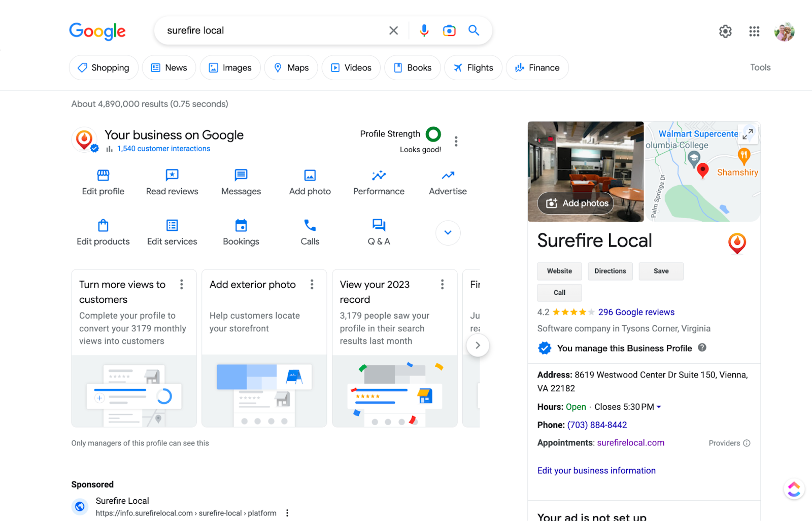The width and height of the screenshot is (812, 521).
Task: Open Google Lens image search camera
Action: [x=449, y=30]
